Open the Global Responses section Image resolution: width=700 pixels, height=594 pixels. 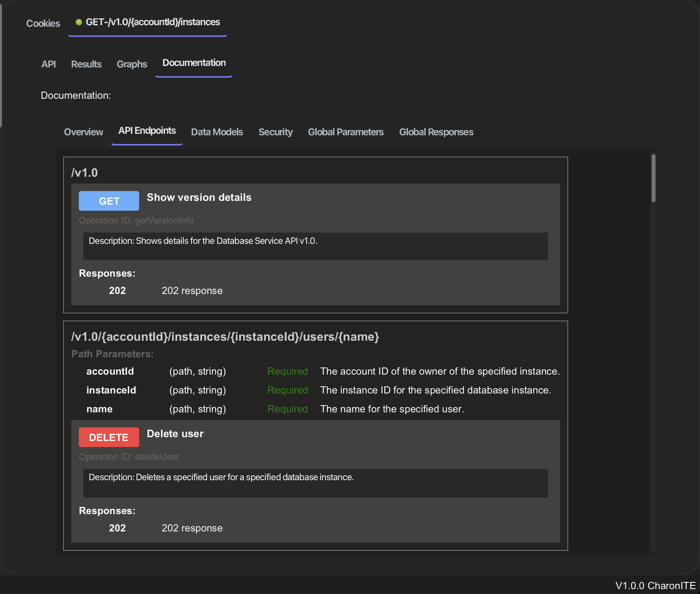tap(436, 132)
